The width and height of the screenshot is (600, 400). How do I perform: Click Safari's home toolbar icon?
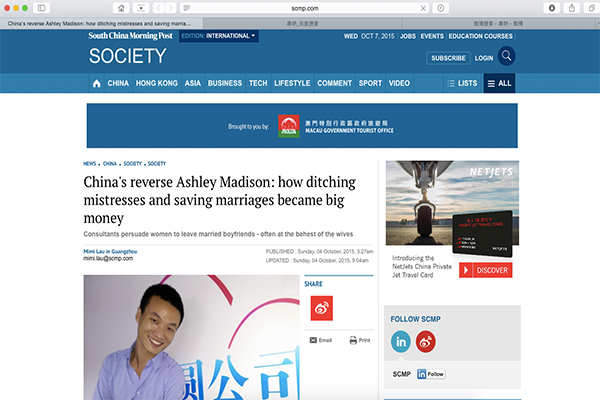[x=122, y=7]
